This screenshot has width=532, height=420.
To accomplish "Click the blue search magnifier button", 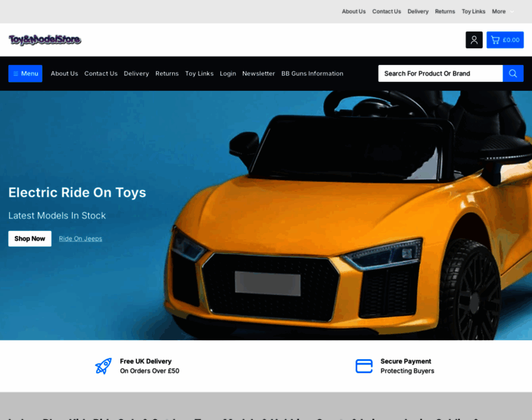I will tap(512, 73).
